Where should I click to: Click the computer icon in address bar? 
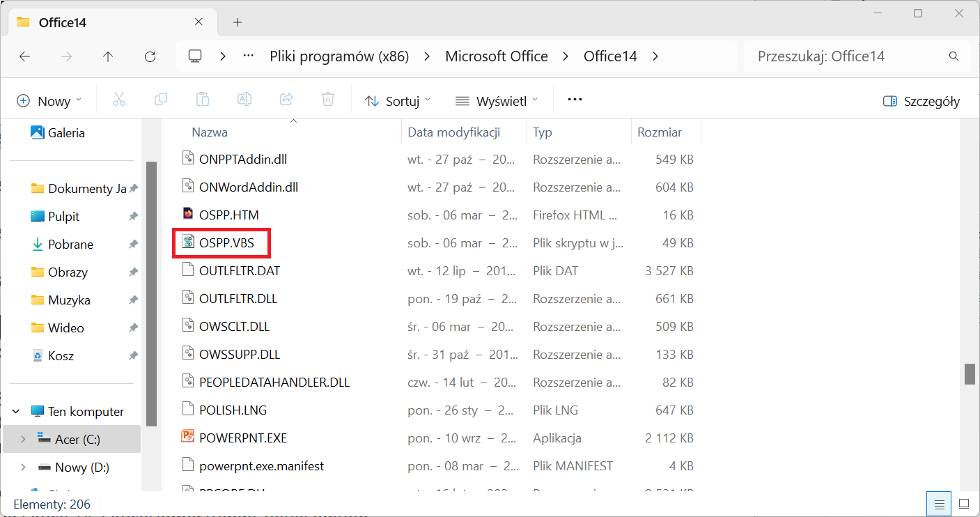pos(195,56)
